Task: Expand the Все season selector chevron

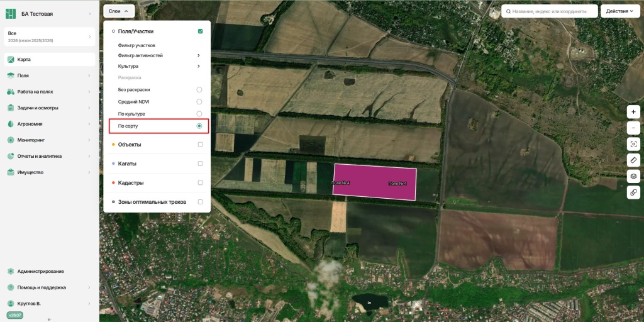Action: (89, 36)
